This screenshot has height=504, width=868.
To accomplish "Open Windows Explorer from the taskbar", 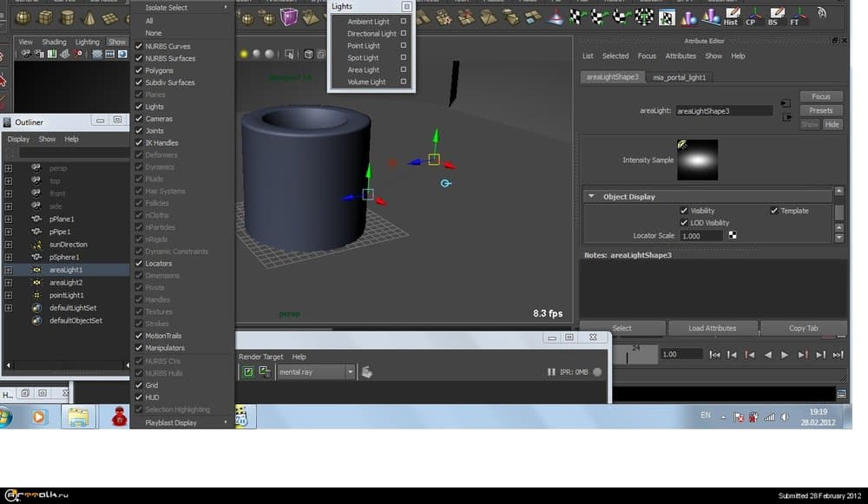I will point(78,417).
